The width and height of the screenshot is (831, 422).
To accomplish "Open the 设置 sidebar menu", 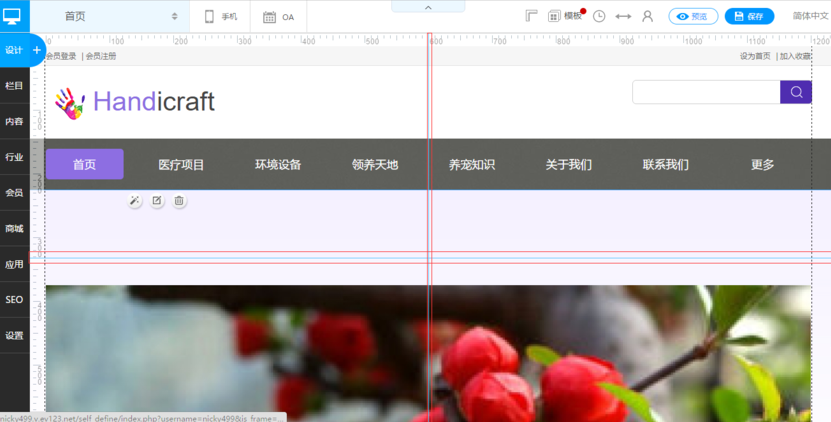I will pos(14,336).
